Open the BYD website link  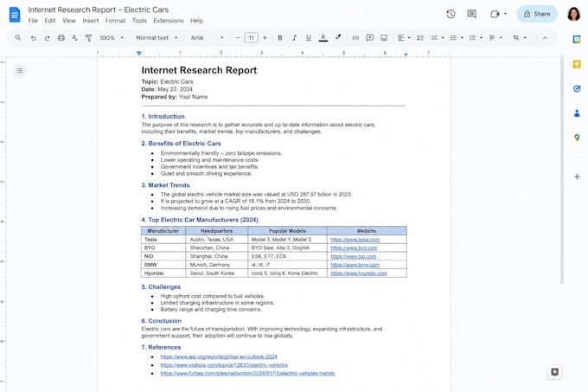354,248
